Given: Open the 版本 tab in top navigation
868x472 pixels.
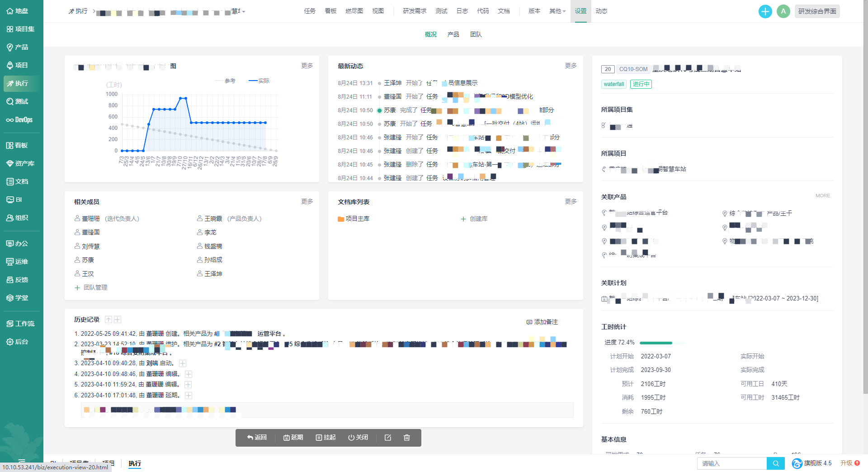Looking at the screenshot, I should pos(534,11).
